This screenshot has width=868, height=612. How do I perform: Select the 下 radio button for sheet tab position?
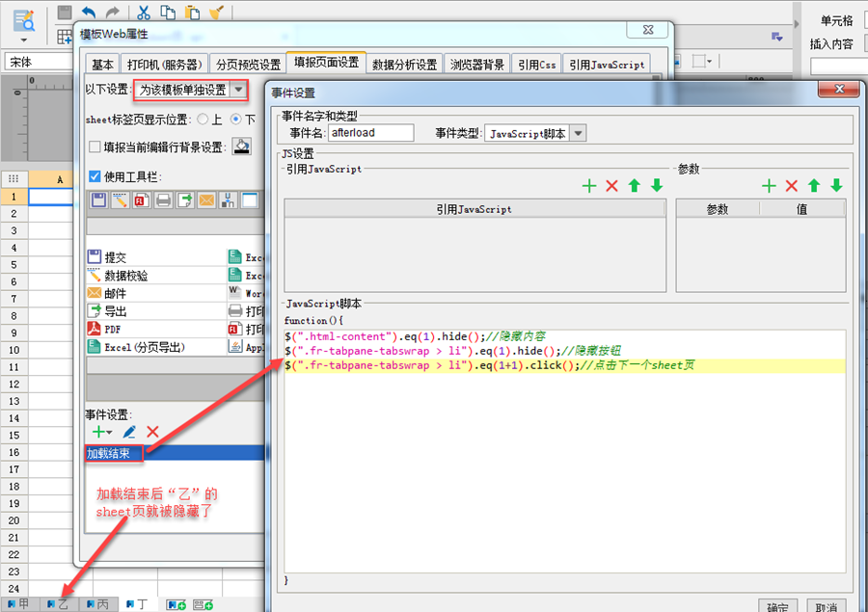click(x=236, y=119)
